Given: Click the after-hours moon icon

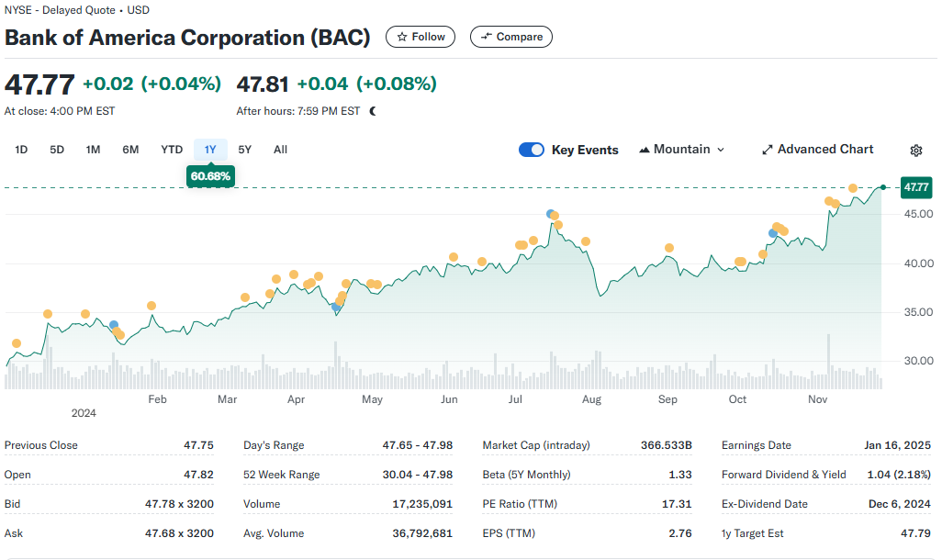Looking at the screenshot, I should 373,111.
